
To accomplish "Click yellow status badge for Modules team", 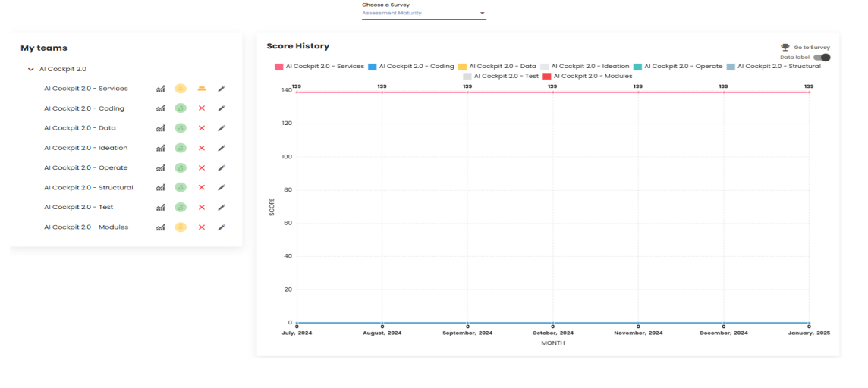I will coord(181,227).
